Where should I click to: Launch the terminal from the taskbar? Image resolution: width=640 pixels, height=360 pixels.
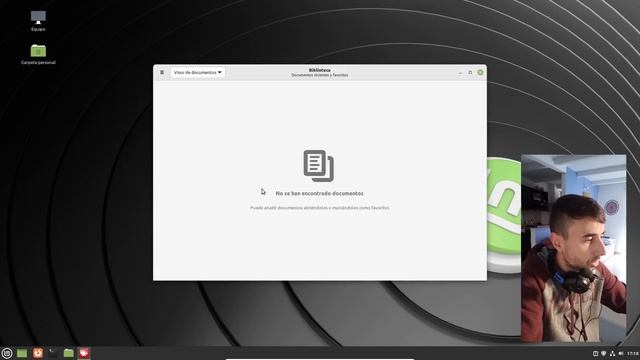[x=53, y=353]
